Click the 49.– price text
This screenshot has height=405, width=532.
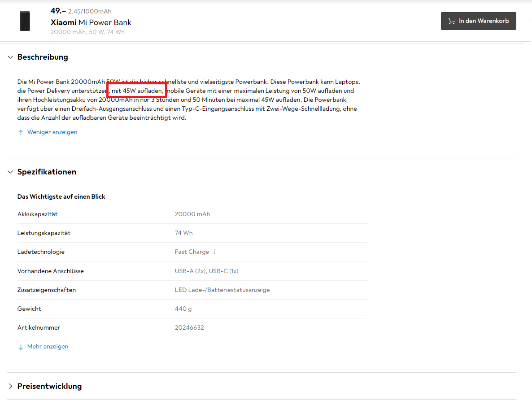tap(58, 11)
